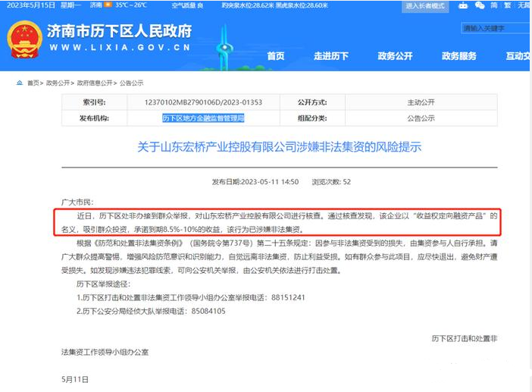
Task: Click publish date 2023-05-11 14:50
Action: [x=255, y=182]
